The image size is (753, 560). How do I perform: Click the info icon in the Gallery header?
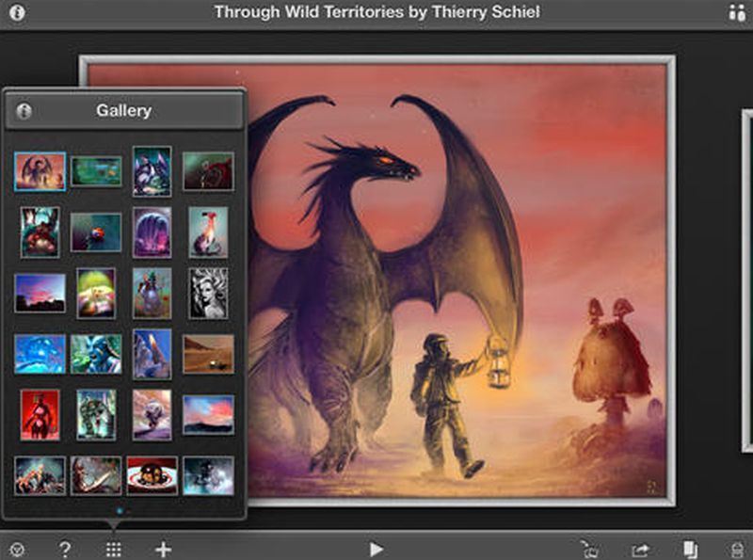(24, 111)
